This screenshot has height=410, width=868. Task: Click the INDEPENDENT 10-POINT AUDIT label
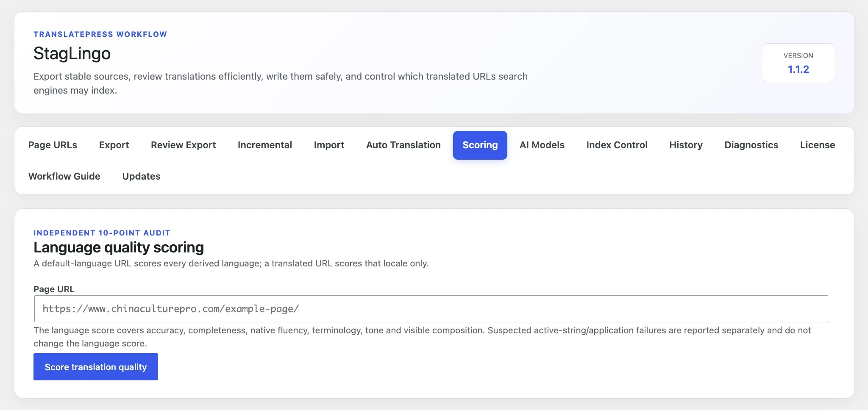102,233
